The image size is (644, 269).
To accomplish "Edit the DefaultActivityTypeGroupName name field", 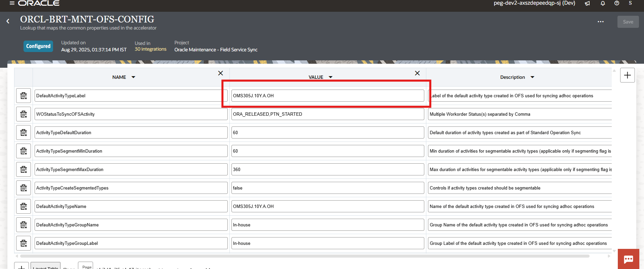I will (x=131, y=225).
